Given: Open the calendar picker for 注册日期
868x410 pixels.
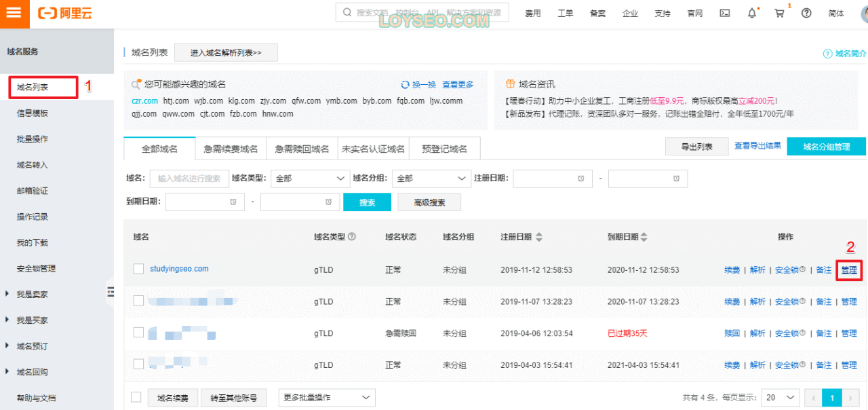Looking at the screenshot, I should tap(580, 179).
